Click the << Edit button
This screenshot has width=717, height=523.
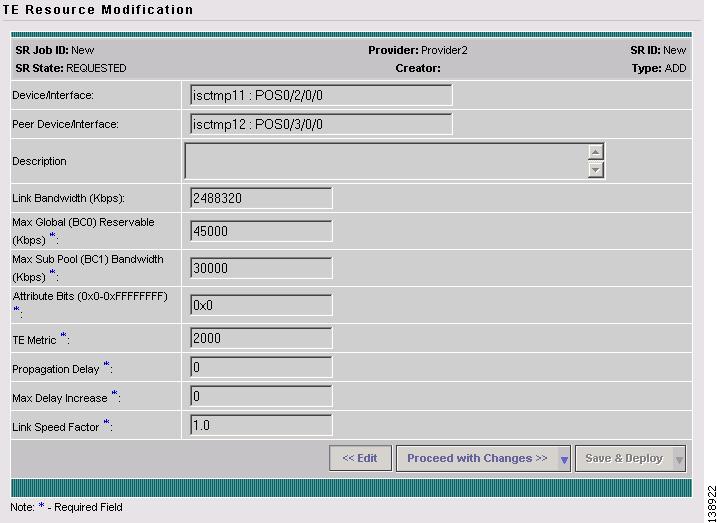(x=360, y=458)
